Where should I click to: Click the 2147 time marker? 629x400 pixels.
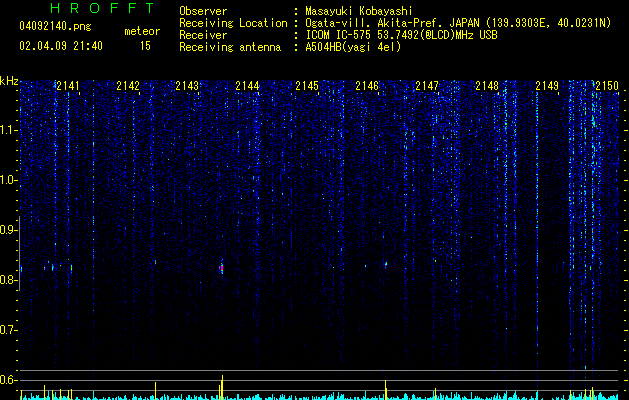427,85
